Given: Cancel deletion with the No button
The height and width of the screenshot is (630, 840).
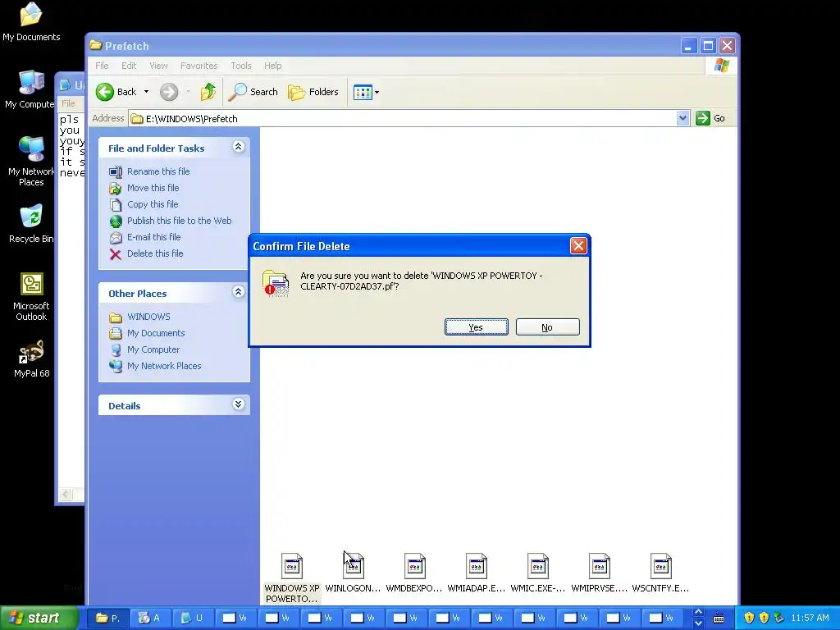Looking at the screenshot, I should point(547,327).
